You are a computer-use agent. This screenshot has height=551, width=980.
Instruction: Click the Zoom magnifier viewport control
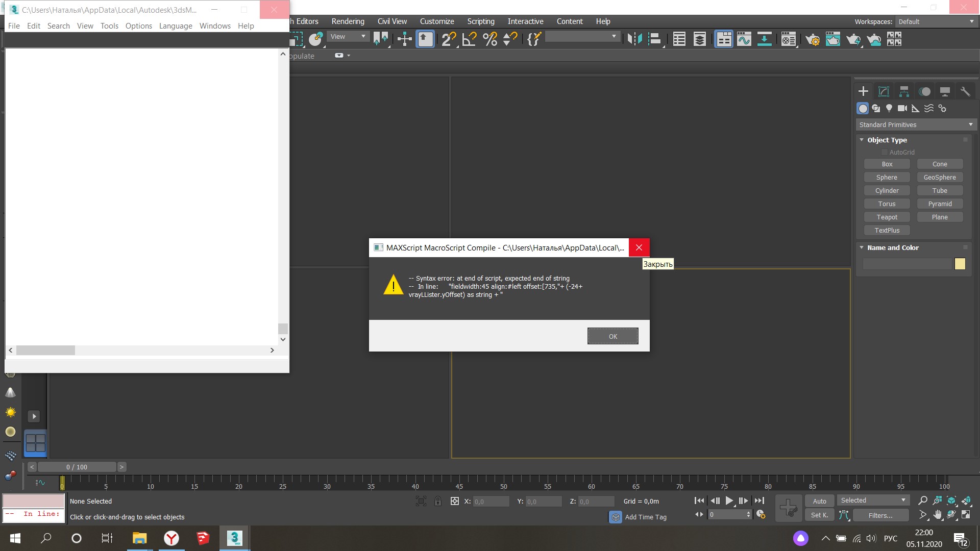(x=923, y=500)
